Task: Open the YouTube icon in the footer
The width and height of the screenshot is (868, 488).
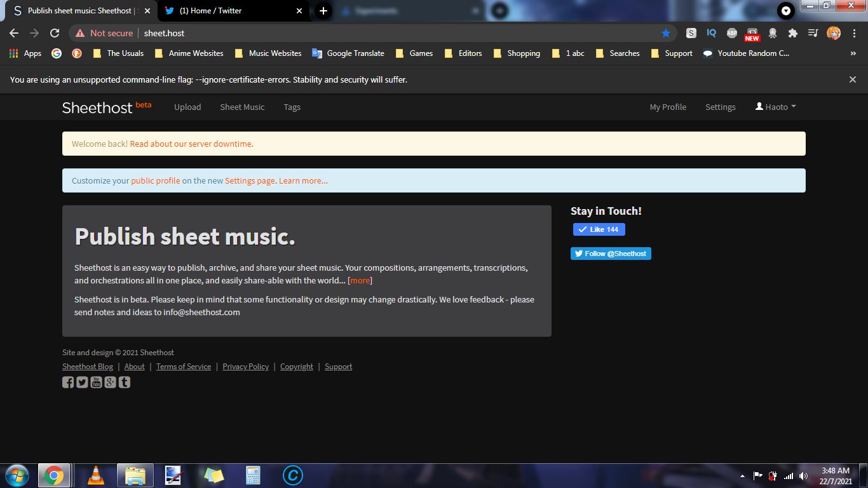Action: 96,382
